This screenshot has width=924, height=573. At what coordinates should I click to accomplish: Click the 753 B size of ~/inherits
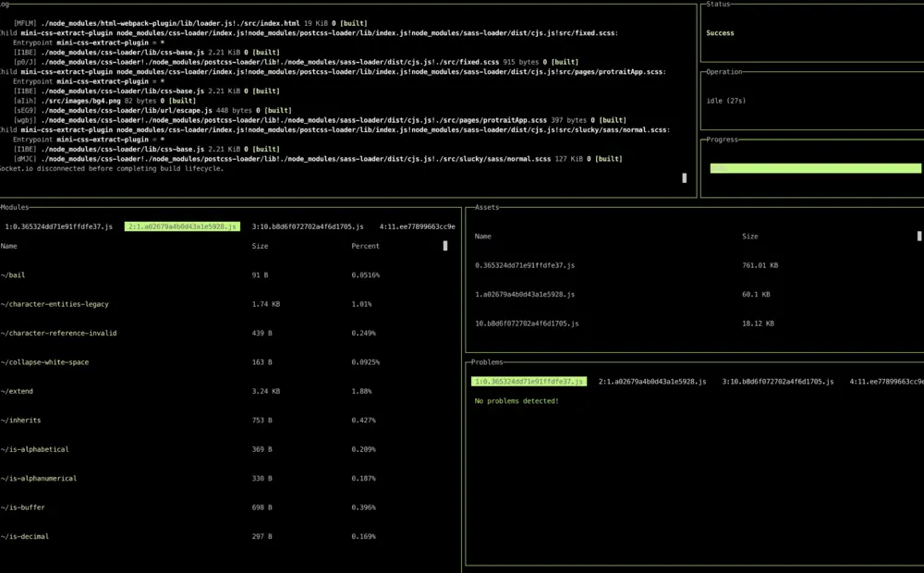[261, 421]
